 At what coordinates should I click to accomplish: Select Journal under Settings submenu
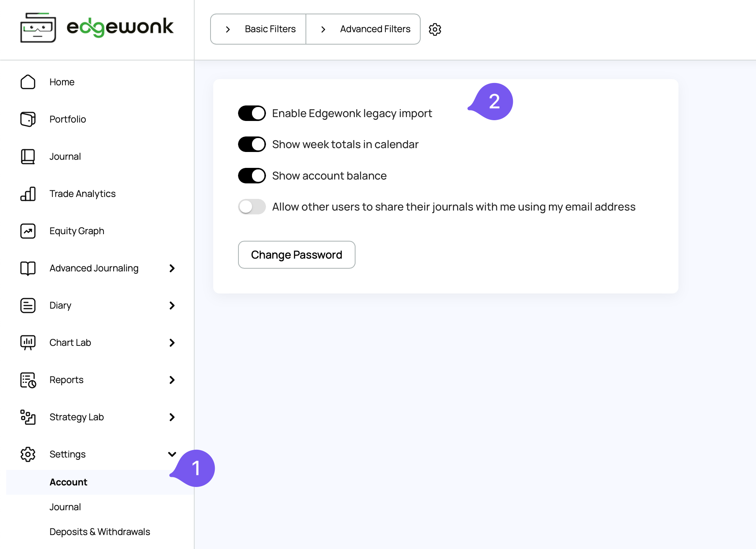point(65,507)
